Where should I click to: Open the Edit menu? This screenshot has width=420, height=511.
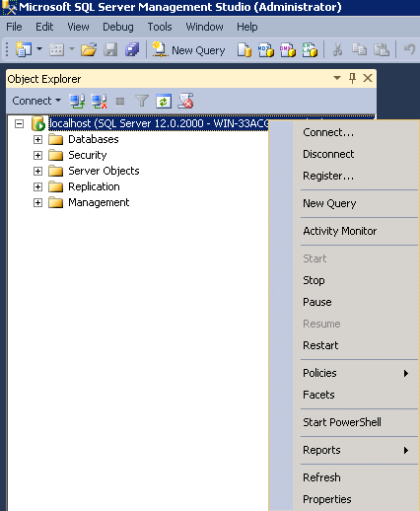tap(44, 27)
